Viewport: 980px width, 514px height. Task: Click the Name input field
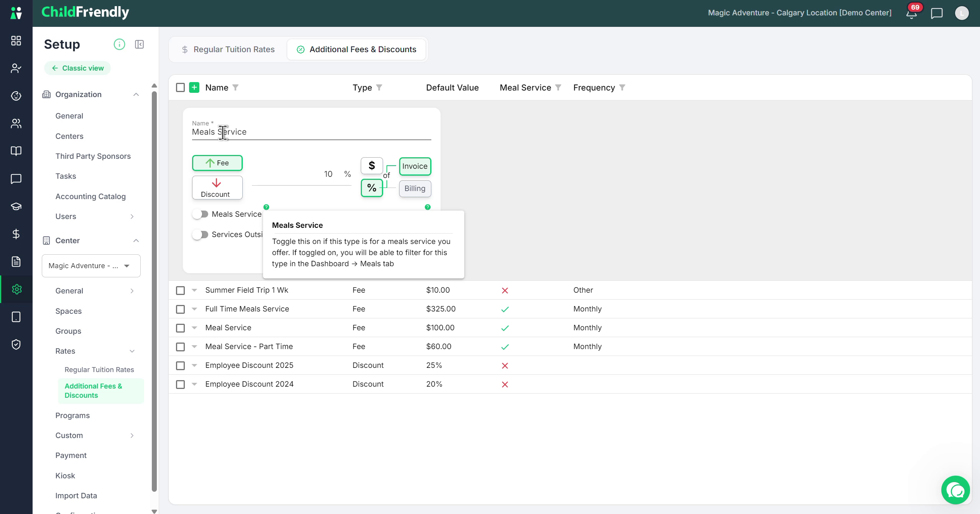click(311, 132)
